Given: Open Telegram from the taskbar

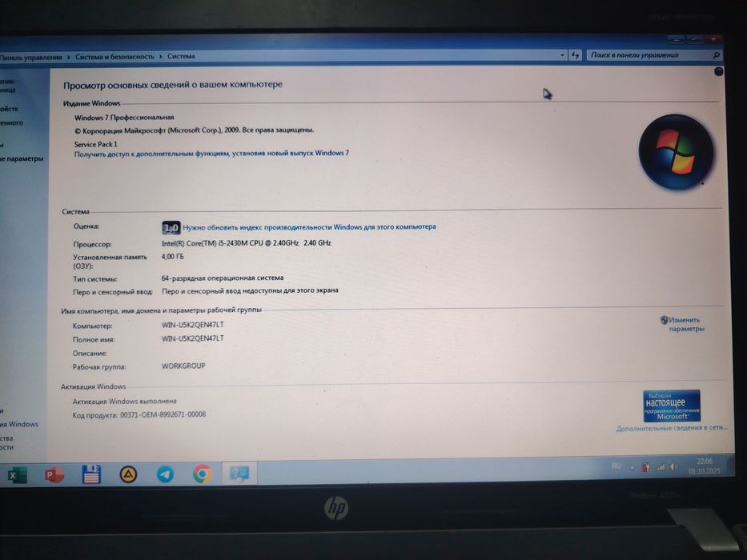Looking at the screenshot, I should 165,474.
